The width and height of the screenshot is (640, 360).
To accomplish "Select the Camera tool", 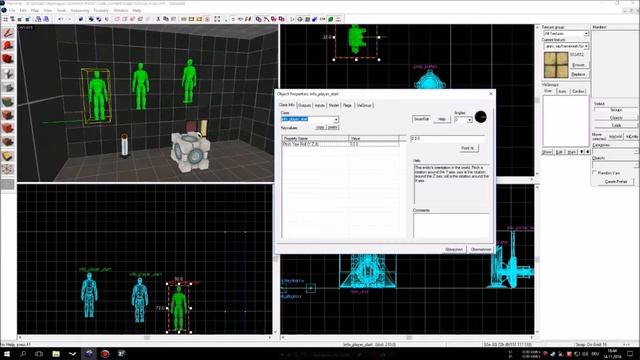I will coord(8,59).
